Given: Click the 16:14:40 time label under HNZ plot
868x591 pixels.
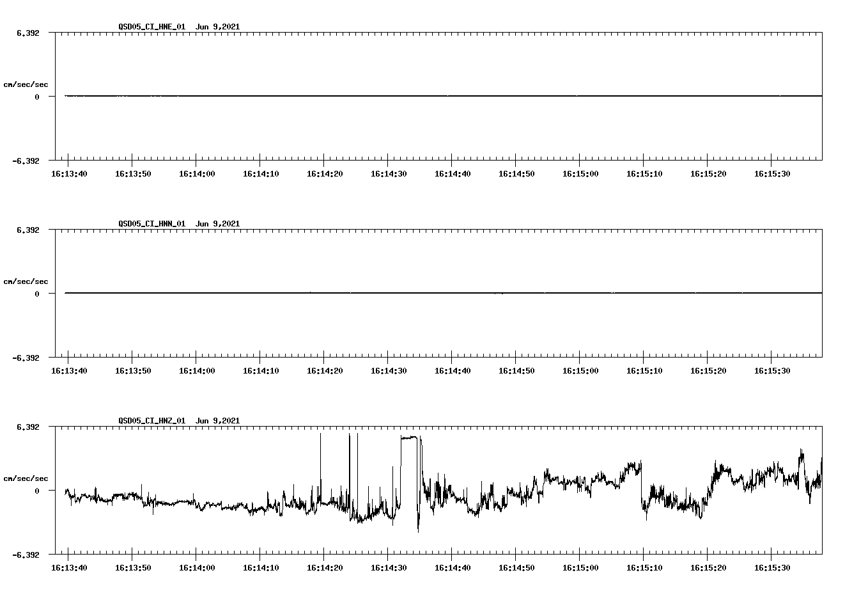Looking at the screenshot, I should coord(453,568).
